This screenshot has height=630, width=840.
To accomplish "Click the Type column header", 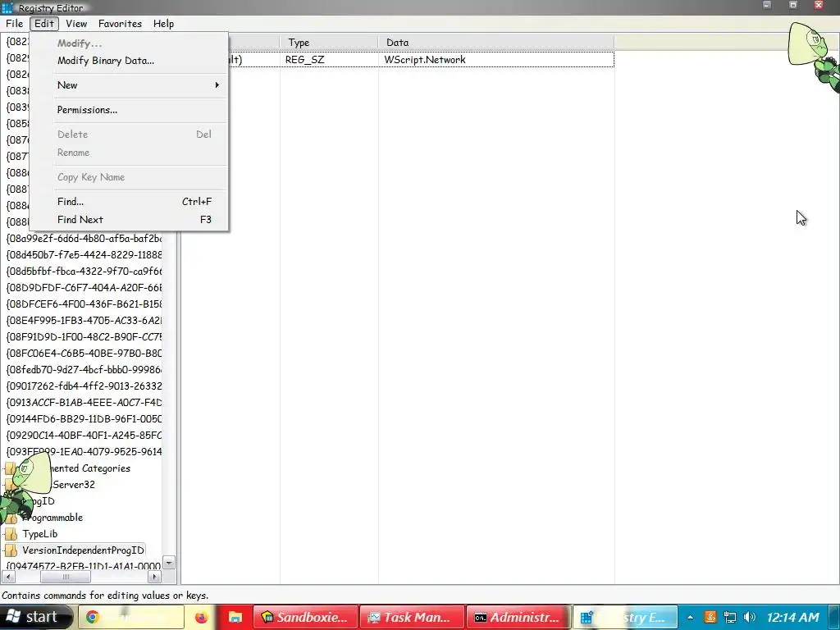I will click(x=328, y=43).
